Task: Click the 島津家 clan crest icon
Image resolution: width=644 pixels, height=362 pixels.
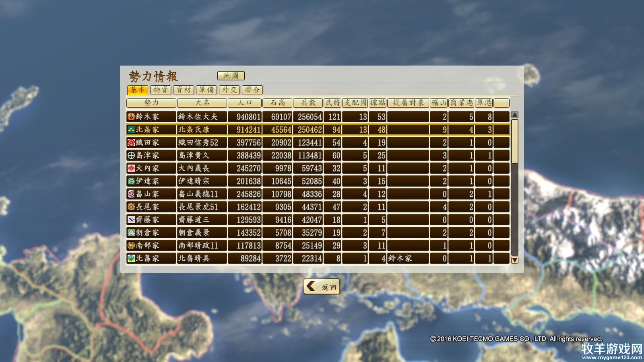Action: (131, 155)
